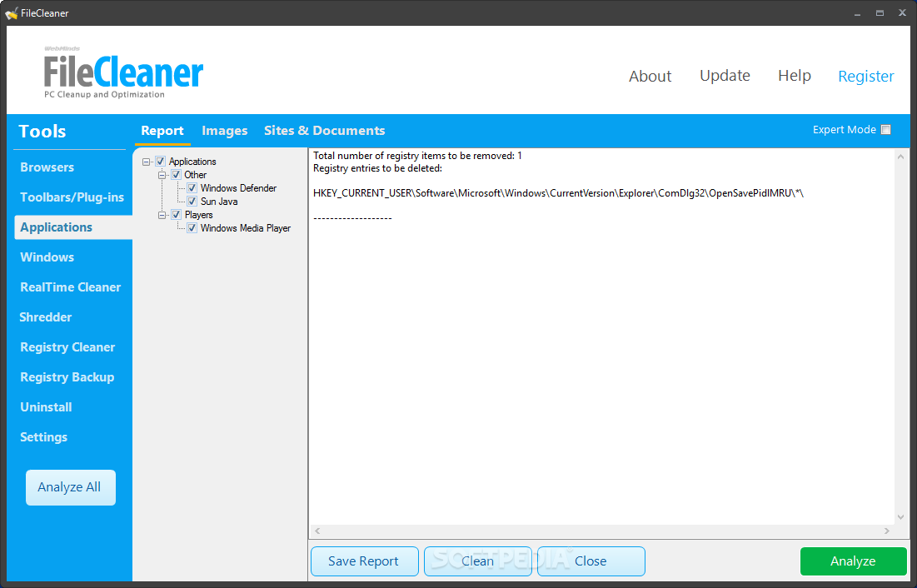This screenshot has width=917, height=588.
Task: Click the Save Report button
Action: coord(365,561)
